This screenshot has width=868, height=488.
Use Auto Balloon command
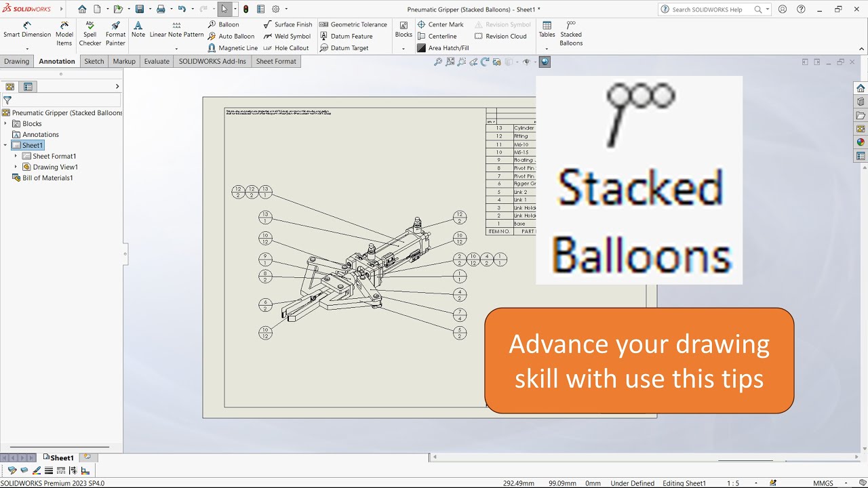click(231, 37)
